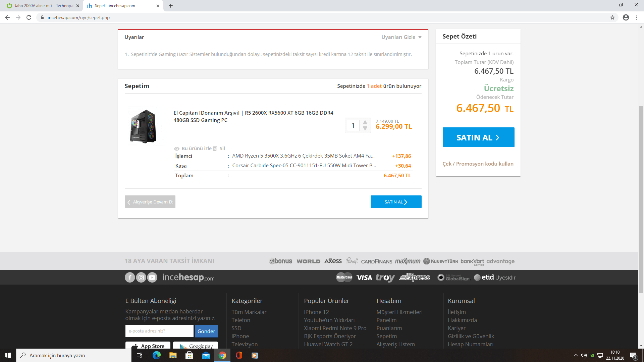Open incehesap Instagram icon
The height and width of the screenshot is (362, 644).
point(141,278)
